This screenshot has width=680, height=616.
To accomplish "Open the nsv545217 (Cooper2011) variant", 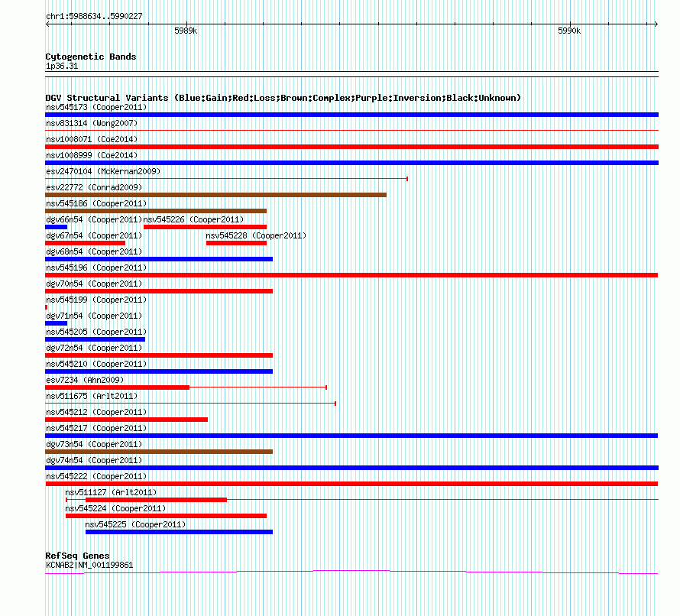I will pyautogui.click(x=96, y=428).
